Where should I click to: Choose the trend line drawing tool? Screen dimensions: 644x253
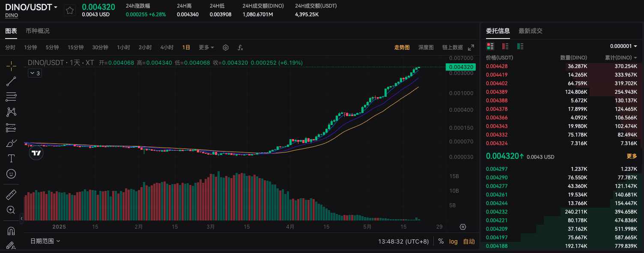pos(12,81)
